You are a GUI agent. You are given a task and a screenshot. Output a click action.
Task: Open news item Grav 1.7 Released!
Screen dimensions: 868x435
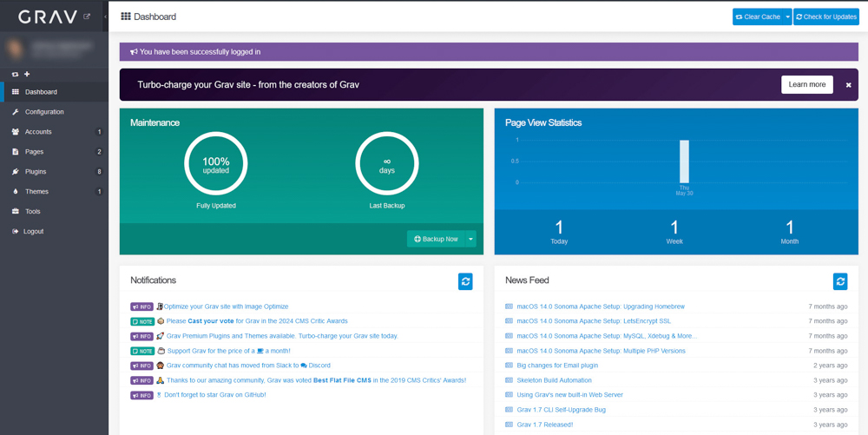coord(545,425)
